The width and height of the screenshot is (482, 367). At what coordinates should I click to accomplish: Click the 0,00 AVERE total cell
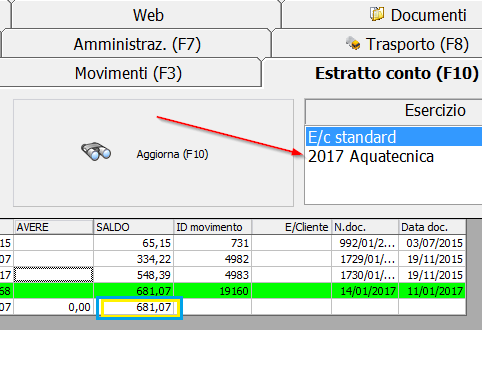pyautogui.click(x=53, y=307)
